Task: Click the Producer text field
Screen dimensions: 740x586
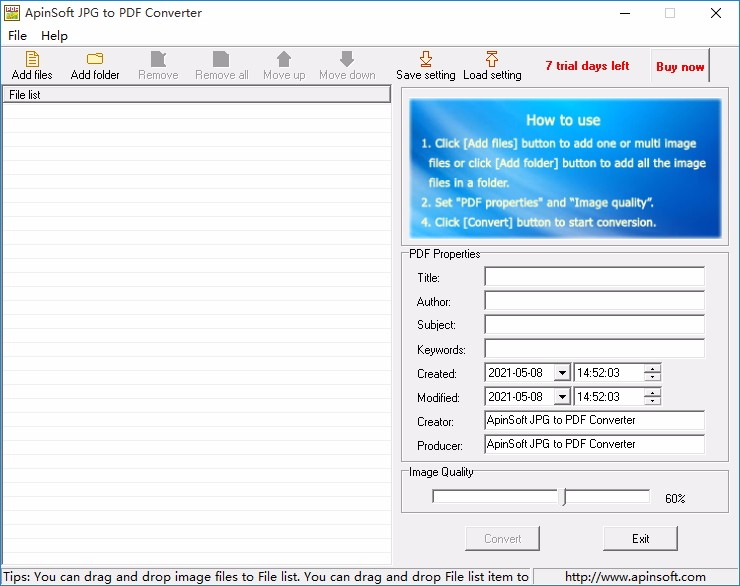Action: [594, 444]
